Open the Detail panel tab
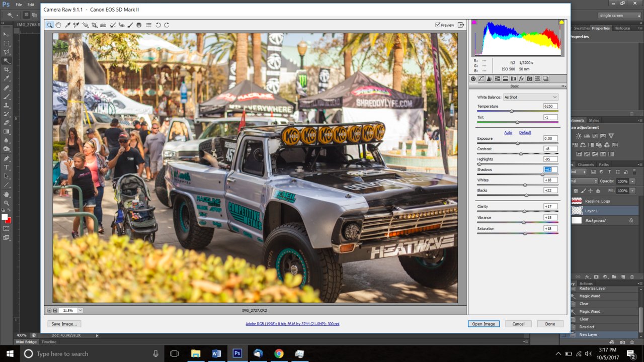The height and width of the screenshot is (362, 644). tap(489, 79)
